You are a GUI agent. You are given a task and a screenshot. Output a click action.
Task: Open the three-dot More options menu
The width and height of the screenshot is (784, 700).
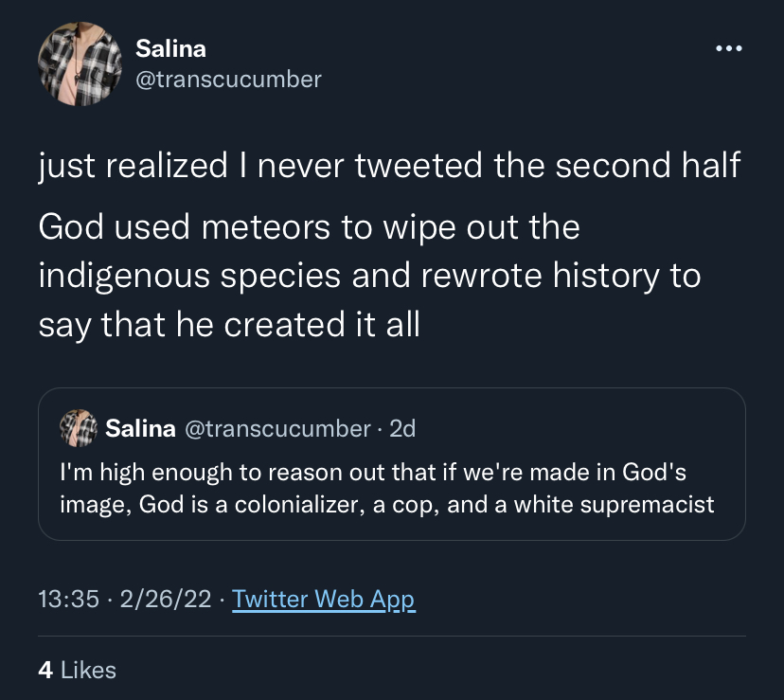pyautogui.click(x=728, y=48)
